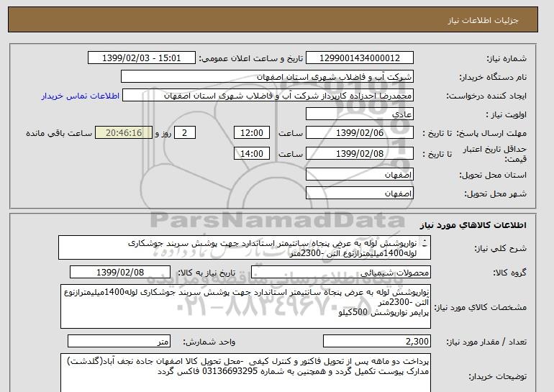Viewport: 554px width, 392px height.
Task: Click the section heading اطلاعات کالاهای مورد نیاز
Action: (473, 225)
